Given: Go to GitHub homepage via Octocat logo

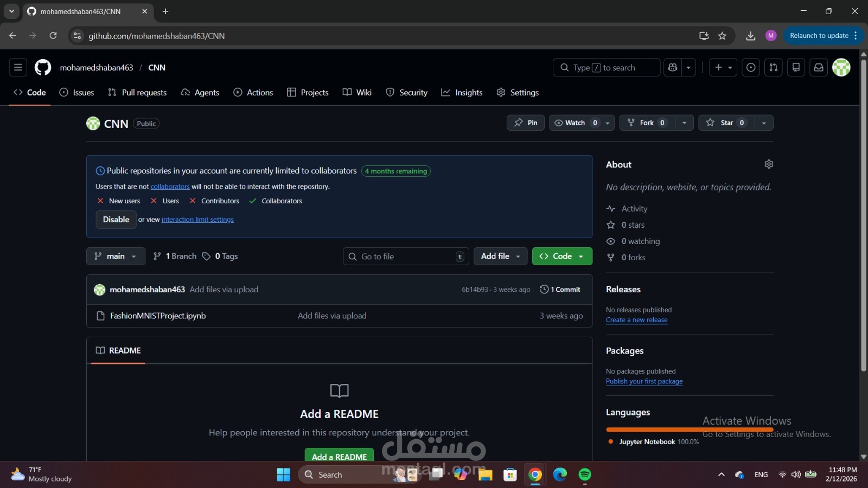Looking at the screenshot, I should click(x=43, y=67).
